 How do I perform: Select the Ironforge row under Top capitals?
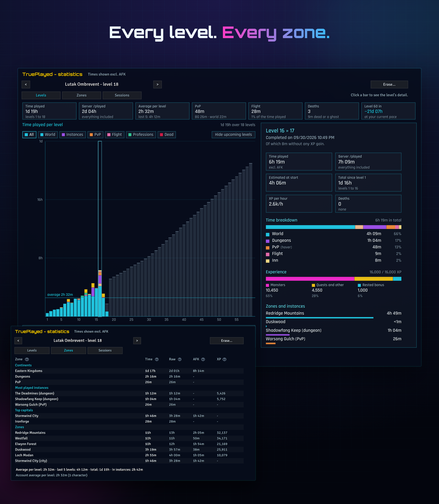(x=129, y=421)
